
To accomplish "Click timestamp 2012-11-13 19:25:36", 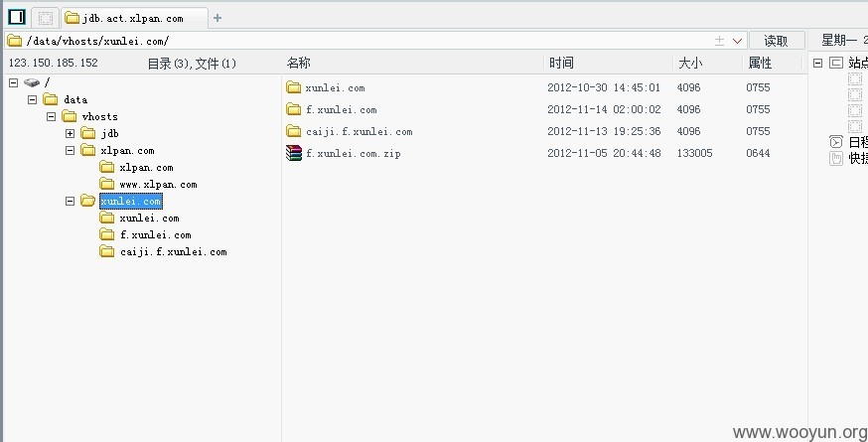I will click(x=604, y=131).
